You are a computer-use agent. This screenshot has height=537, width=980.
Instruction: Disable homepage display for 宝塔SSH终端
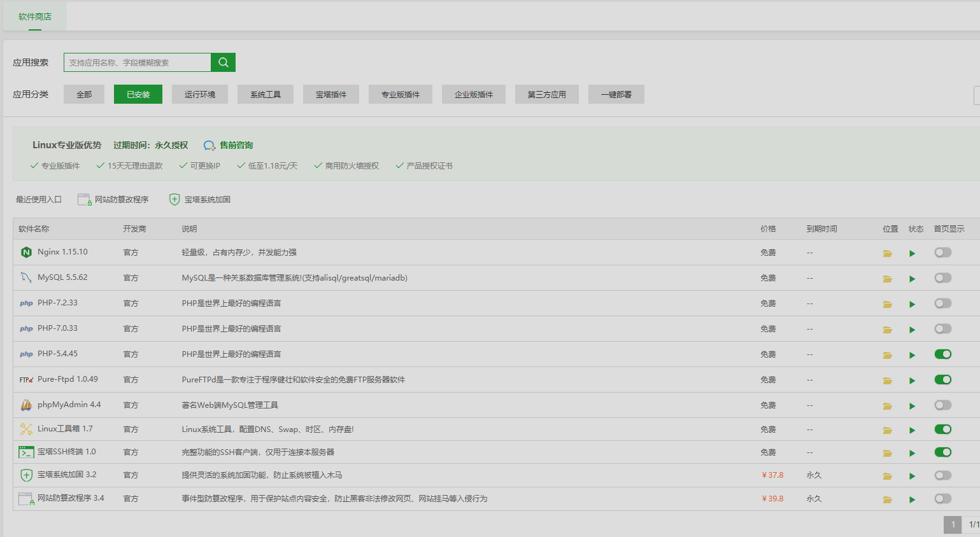pos(943,452)
